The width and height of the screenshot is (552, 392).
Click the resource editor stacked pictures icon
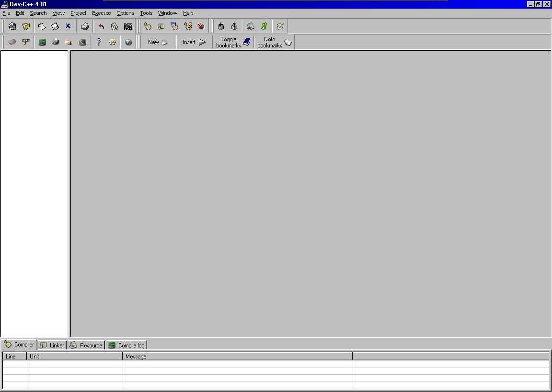click(x=250, y=26)
